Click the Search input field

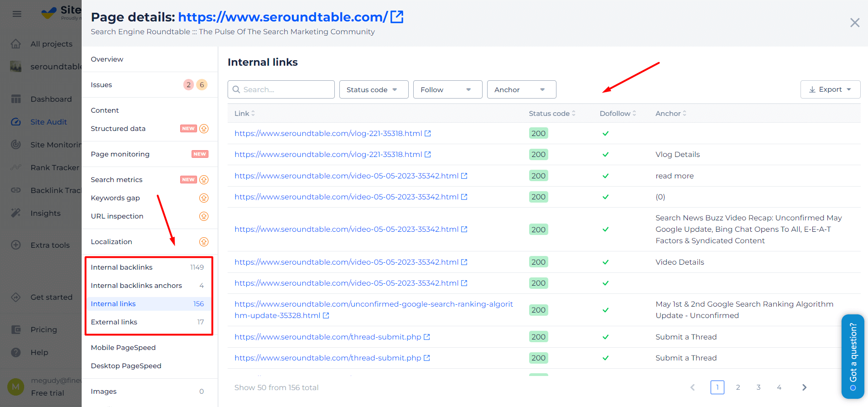click(281, 89)
